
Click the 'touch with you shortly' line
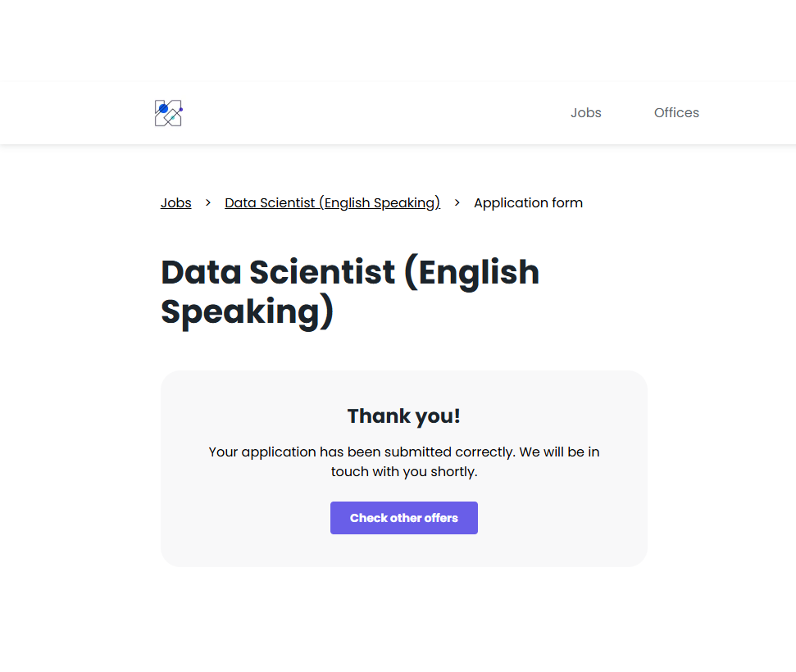[x=404, y=472]
